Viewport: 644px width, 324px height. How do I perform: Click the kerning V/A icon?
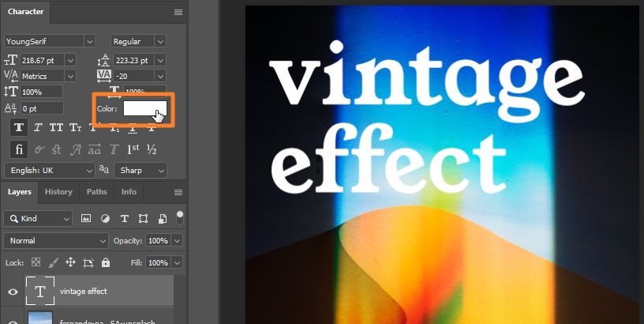[11, 76]
